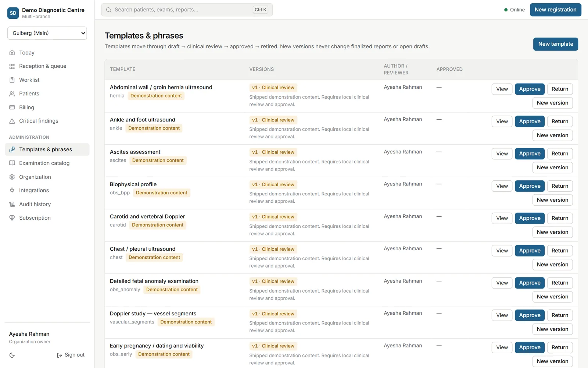Open the Reception & queue list icon
This screenshot has width=588, height=368.
coord(12,66)
